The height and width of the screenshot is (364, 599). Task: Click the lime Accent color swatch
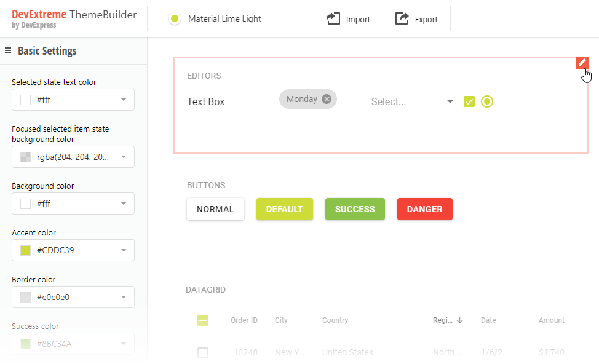pyautogui.click(x=26, y=250)
